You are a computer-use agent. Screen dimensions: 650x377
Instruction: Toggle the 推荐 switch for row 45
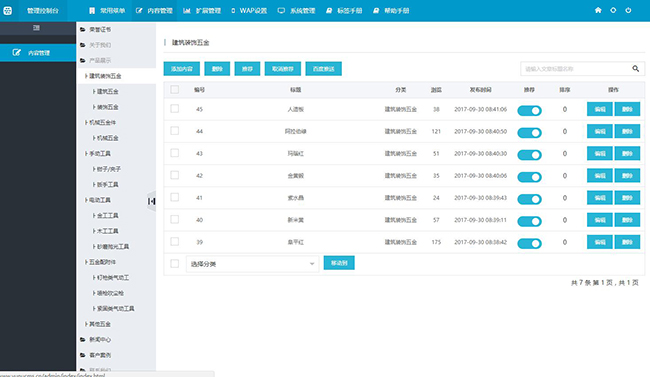(x=529, y=111)
